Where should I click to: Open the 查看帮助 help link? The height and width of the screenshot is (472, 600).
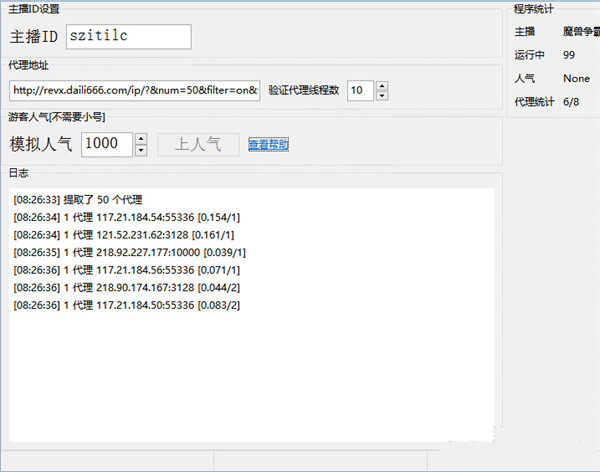tap(268, 145)
